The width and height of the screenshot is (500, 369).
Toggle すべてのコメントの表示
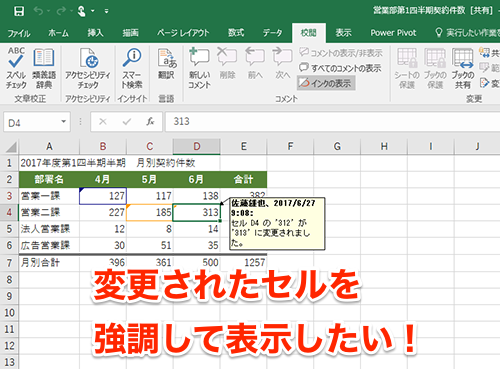point(340,68)
